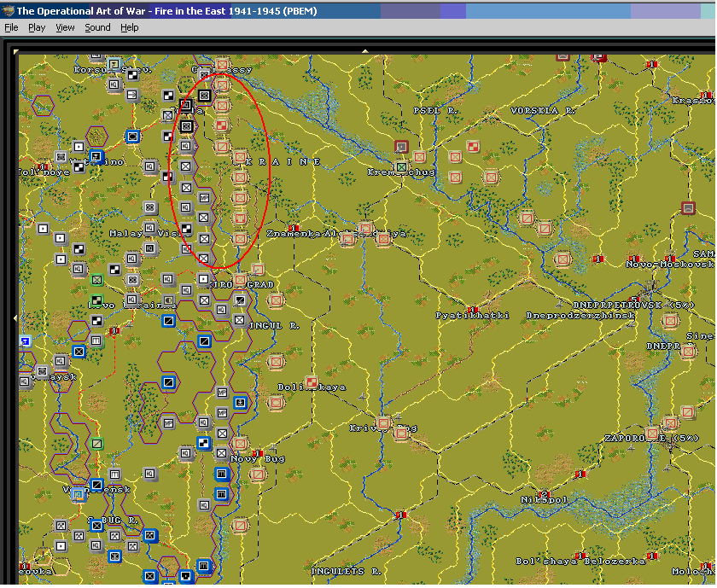Open the File menu

tap(11, 27)
